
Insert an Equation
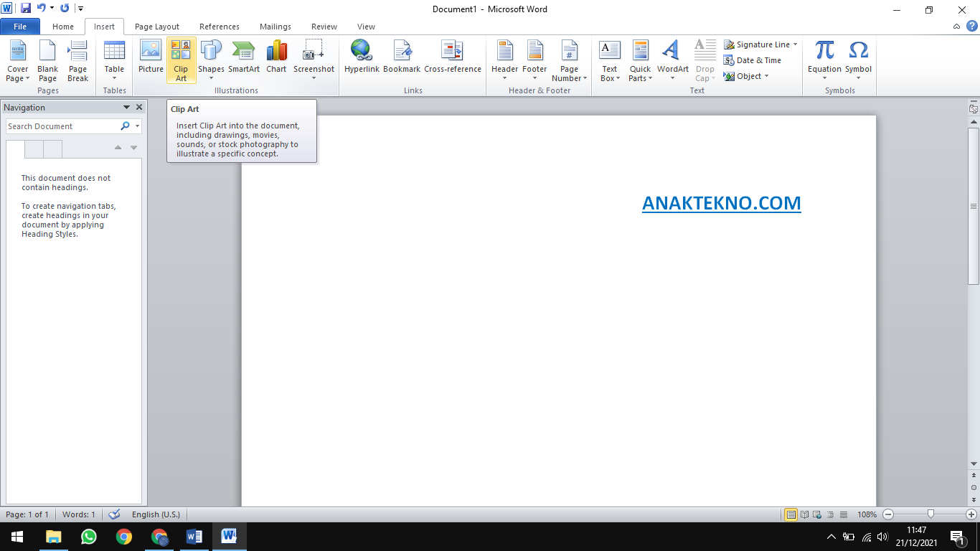tap(824, 61)
